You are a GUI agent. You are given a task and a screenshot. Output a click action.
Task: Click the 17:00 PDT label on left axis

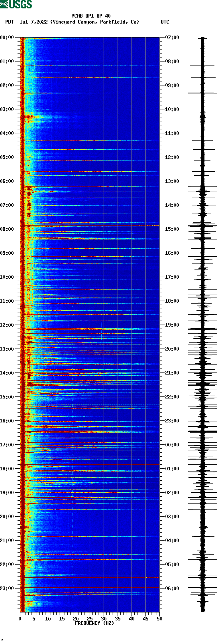(x=7, y=445)
